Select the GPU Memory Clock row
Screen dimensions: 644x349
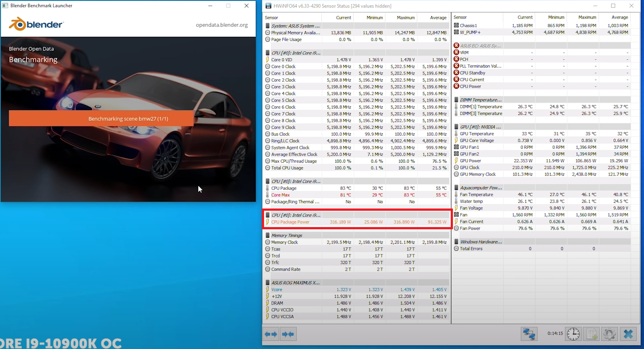coord(542,174)
